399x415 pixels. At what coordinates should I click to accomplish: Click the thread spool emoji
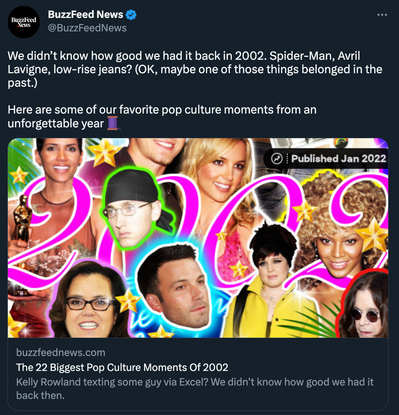113,123
